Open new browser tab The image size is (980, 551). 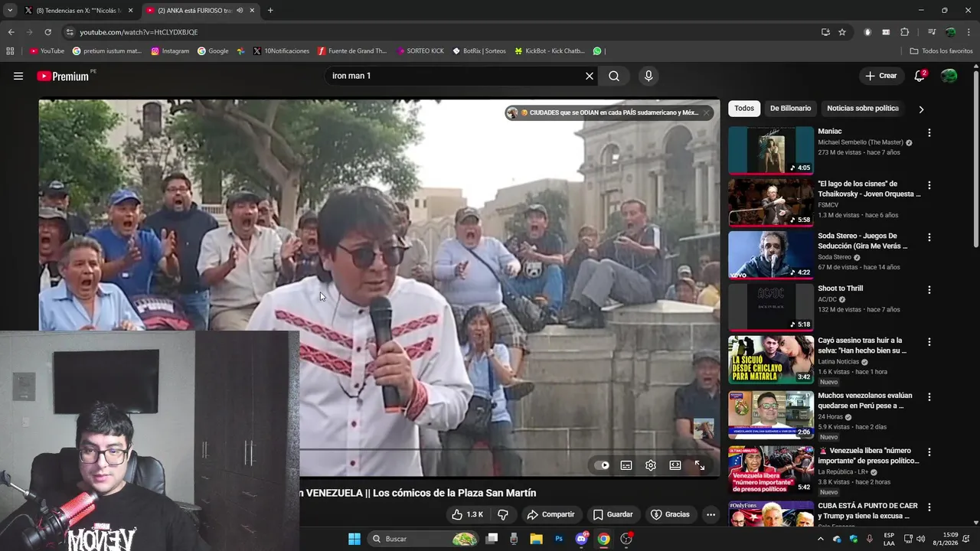coord(270,11)
